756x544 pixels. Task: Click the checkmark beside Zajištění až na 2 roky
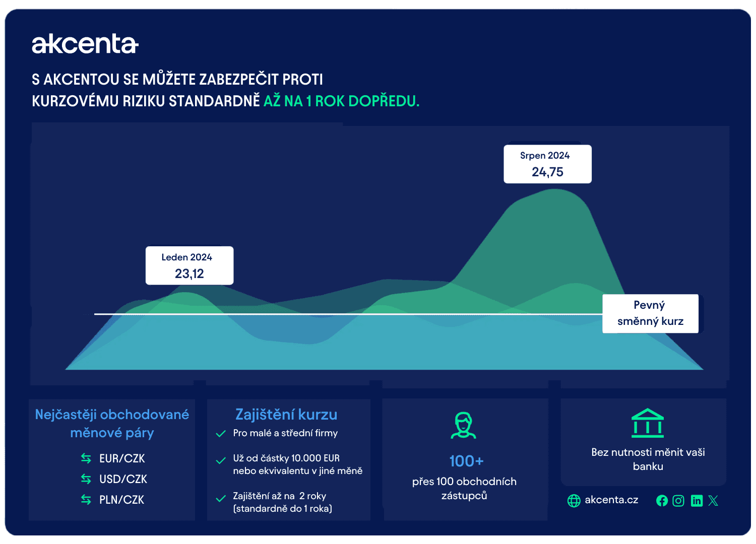[x=221, y=499]
